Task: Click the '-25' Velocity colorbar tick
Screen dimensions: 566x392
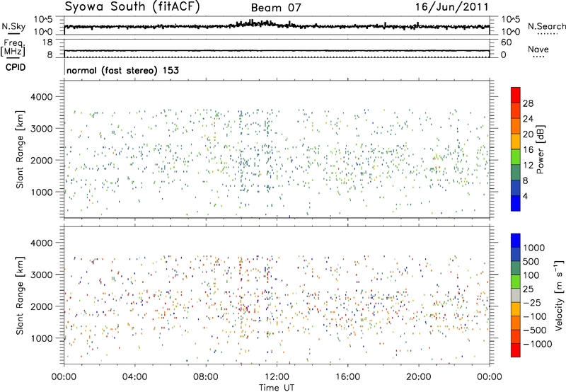Action: (x=533, y=302)
